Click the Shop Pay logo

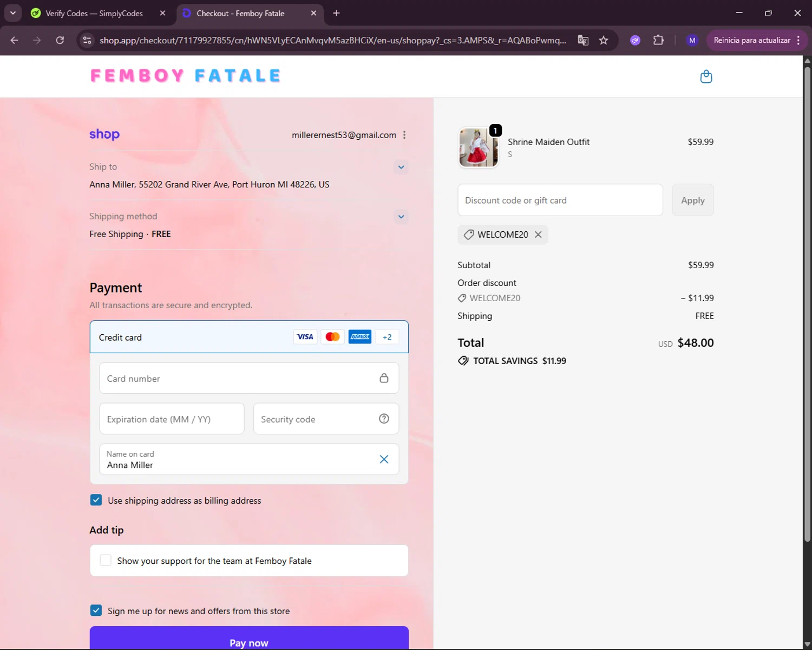(x=104, y=134)
